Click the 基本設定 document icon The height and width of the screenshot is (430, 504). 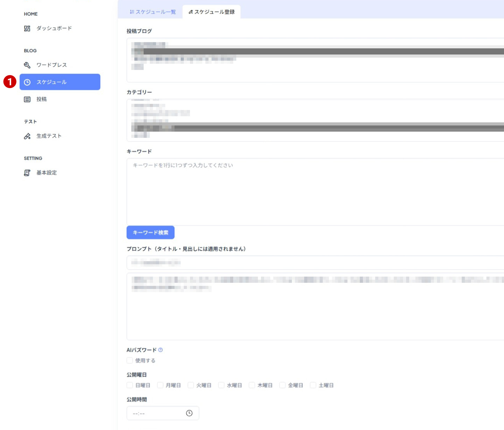pos(27,173)
